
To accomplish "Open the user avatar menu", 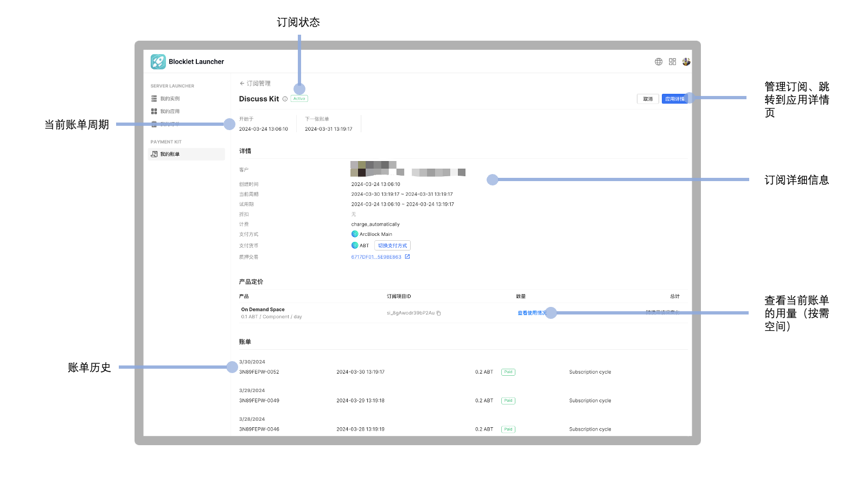I will pyautogui.click(x=686, y=62).
